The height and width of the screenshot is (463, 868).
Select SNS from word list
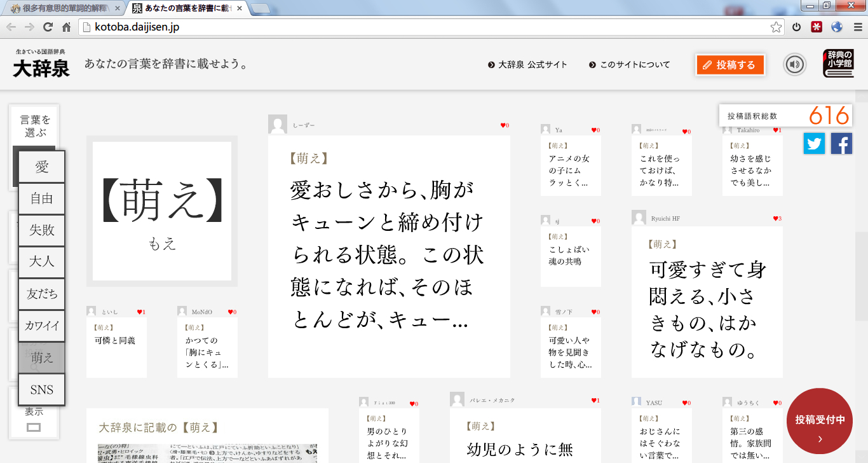(x=42, y=389)
